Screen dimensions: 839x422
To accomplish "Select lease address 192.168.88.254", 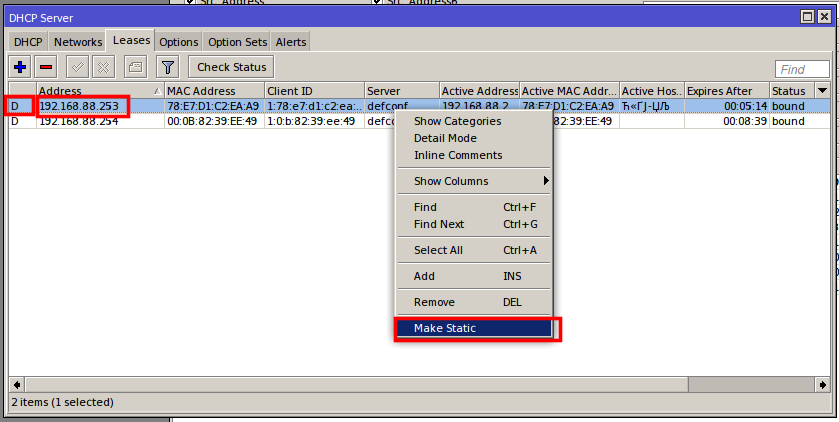I will click(x=79, y=121).
